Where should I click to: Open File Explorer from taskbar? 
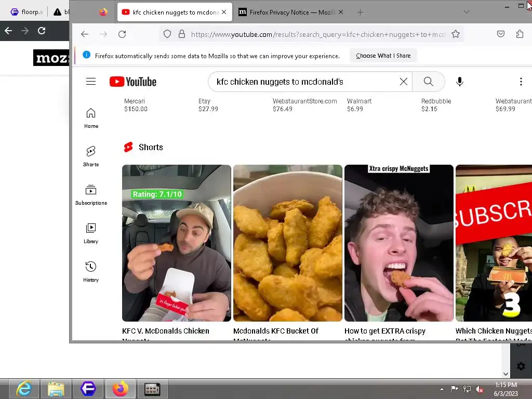(x=56, y=389)
